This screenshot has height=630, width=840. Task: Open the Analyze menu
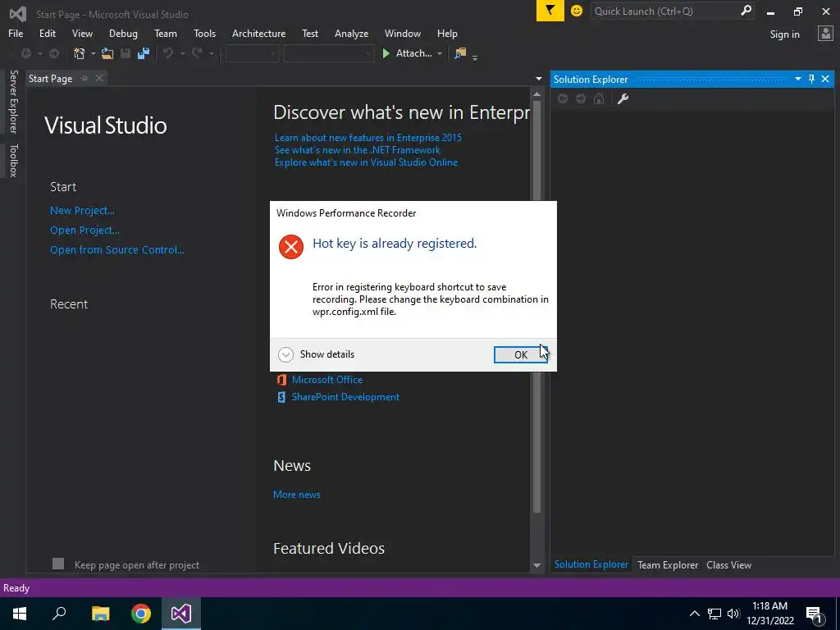click(351, 33)
